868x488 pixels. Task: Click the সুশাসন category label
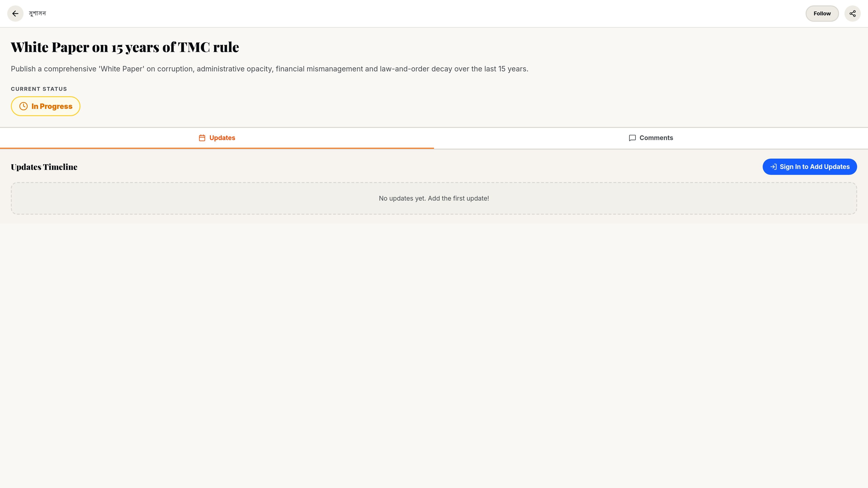(x=37, y=14)
